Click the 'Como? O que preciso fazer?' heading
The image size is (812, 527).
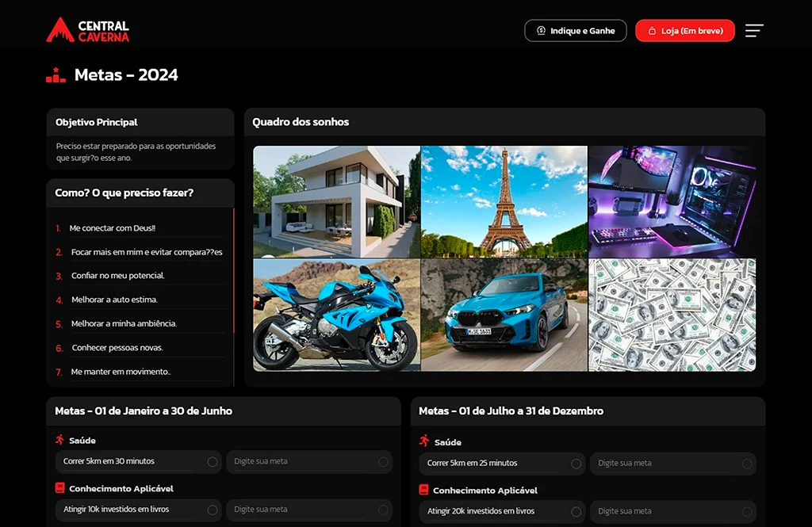coord(124,193)
